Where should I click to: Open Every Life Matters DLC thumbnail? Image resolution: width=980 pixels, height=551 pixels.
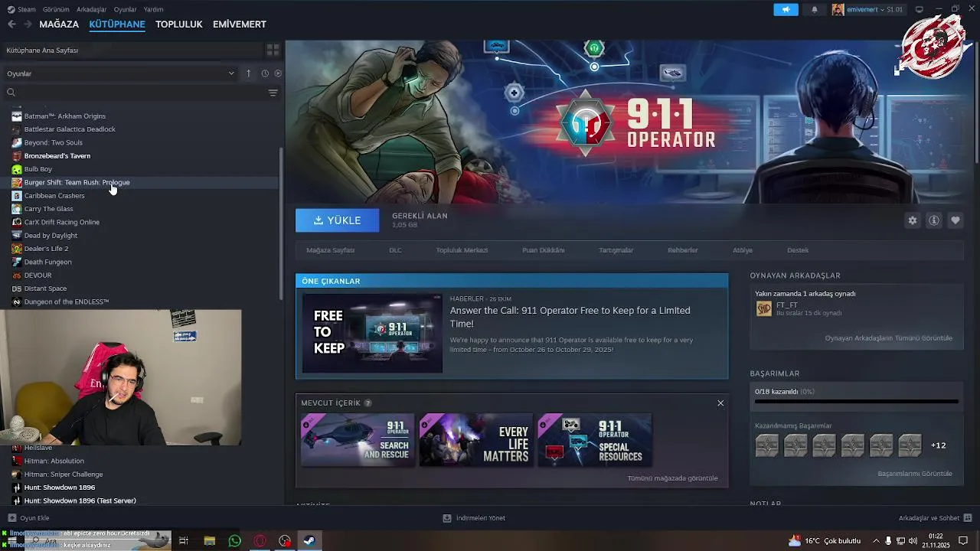coord(476,440)
